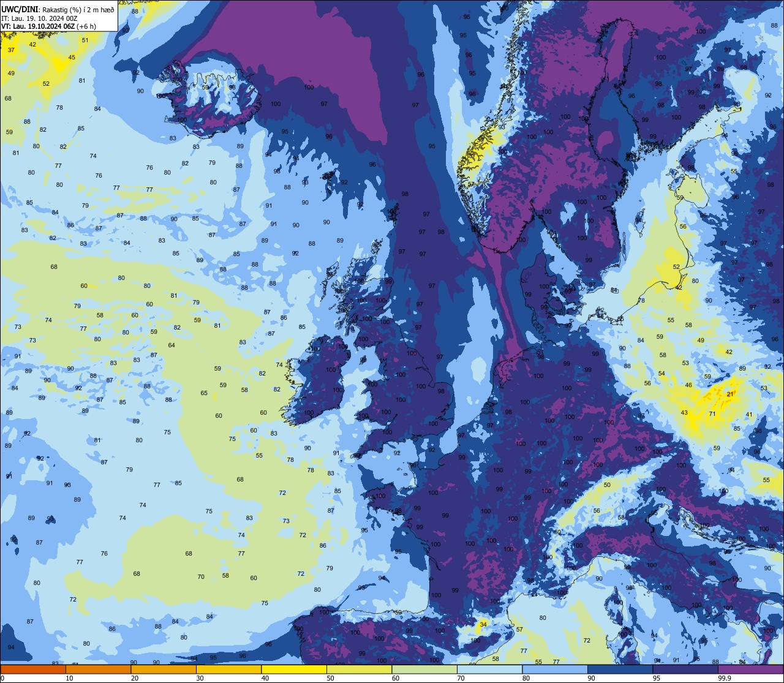Click the dark orange legend swatch left of 10
The height and width of the screenshot is (683, 784).
(33, 669)
